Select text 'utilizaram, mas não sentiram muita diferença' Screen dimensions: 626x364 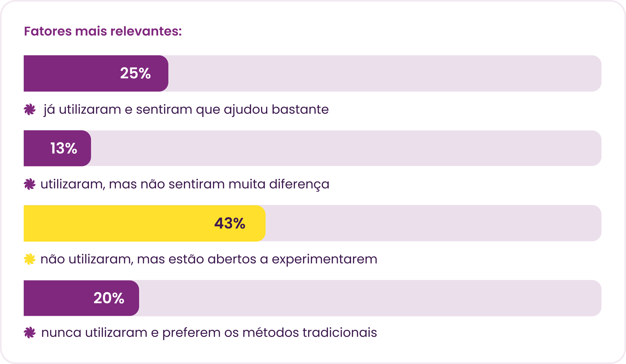click(x=185, y=184)
